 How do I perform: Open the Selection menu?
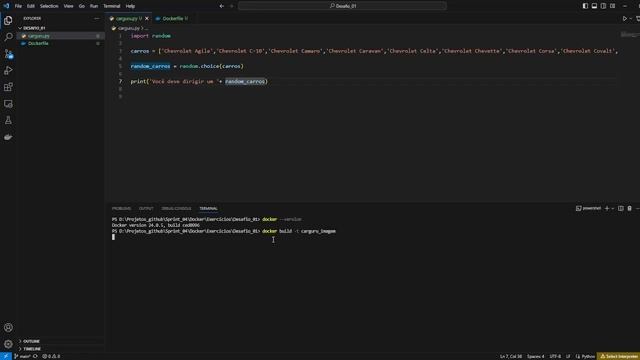(49, 6)
